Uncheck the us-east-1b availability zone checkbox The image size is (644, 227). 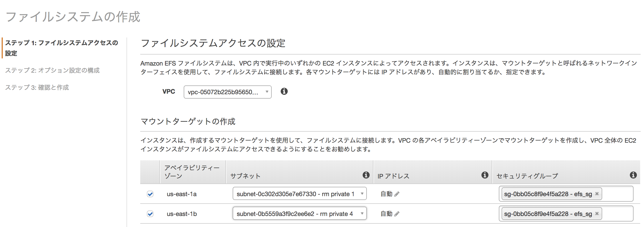[x=150, y=214]
